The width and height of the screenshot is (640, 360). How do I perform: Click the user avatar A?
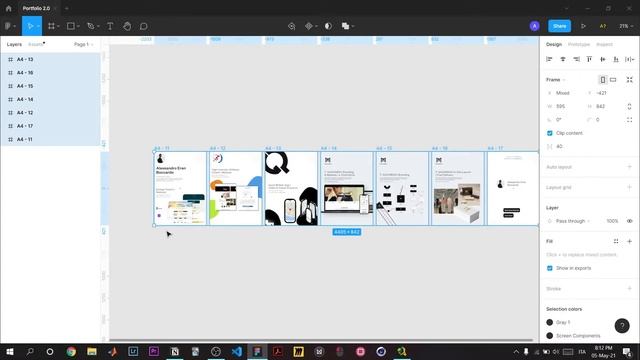pyautogui.click(x=534, y=26)
